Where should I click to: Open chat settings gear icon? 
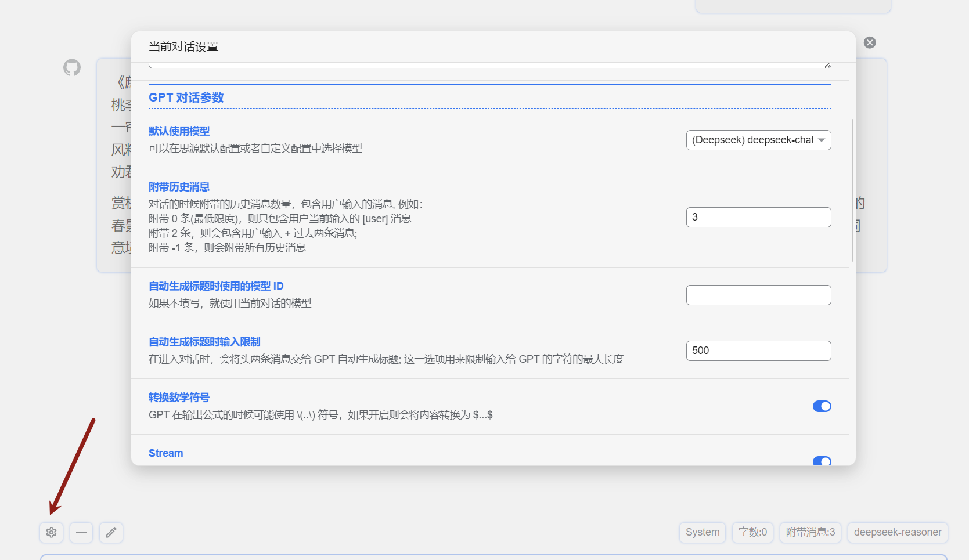click(x=52, y=532)
